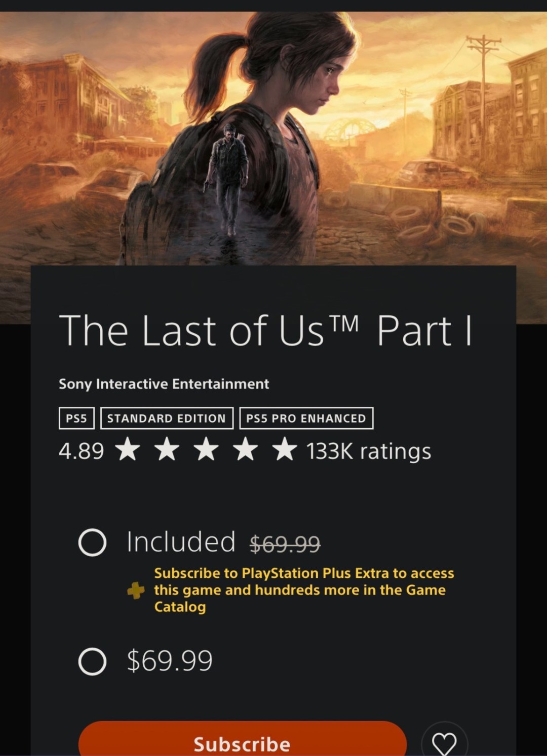
Task: Click the PS5 platform tag
Action: point(76,418)
